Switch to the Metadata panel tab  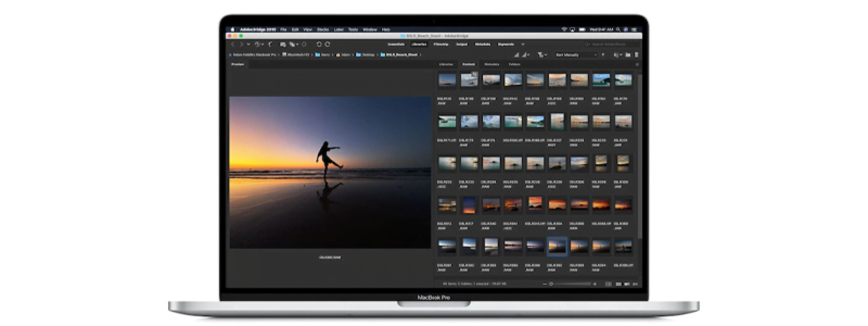point(492,64)
